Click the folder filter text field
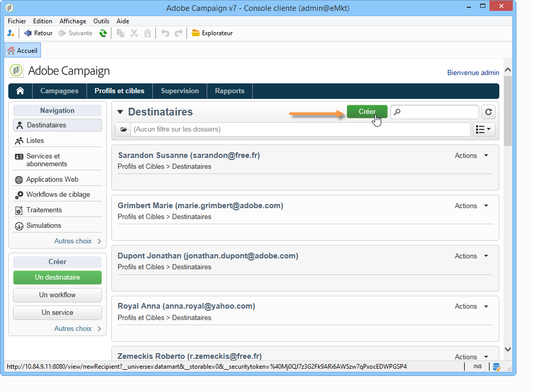The height and width of the screenshot is (392, 533). coord(300,129)
